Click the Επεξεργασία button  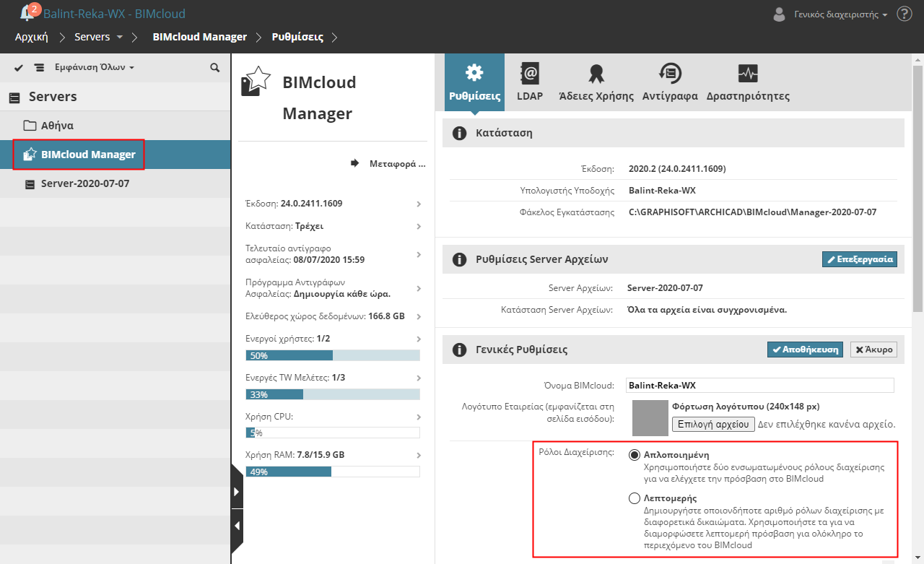point(860,259)
